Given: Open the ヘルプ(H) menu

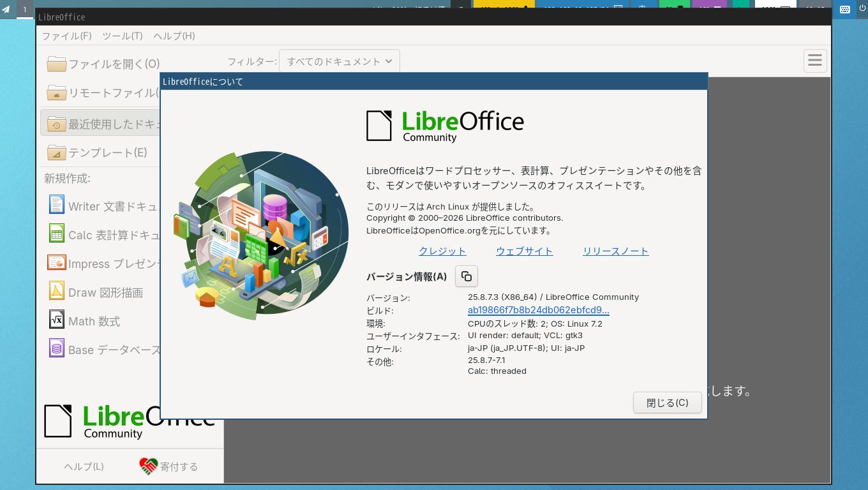Looking at the screenshot, I should (174, 36).
